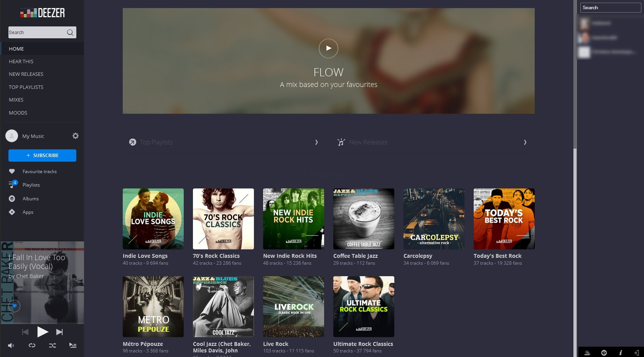This screenshot has width=644, height=357.
Task: Click the diamond icon beside Apps
Action: [12, 212]
